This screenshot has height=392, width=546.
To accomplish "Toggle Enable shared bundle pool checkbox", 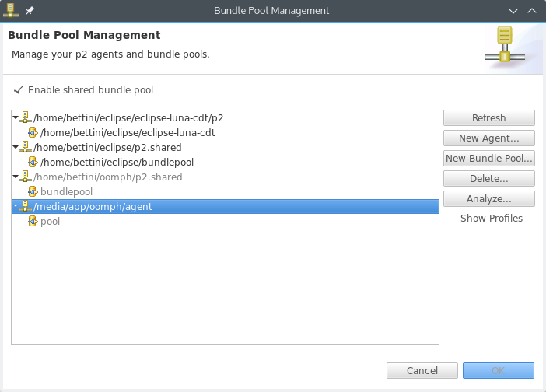I will pyautogui.click(x=18, y=89).
